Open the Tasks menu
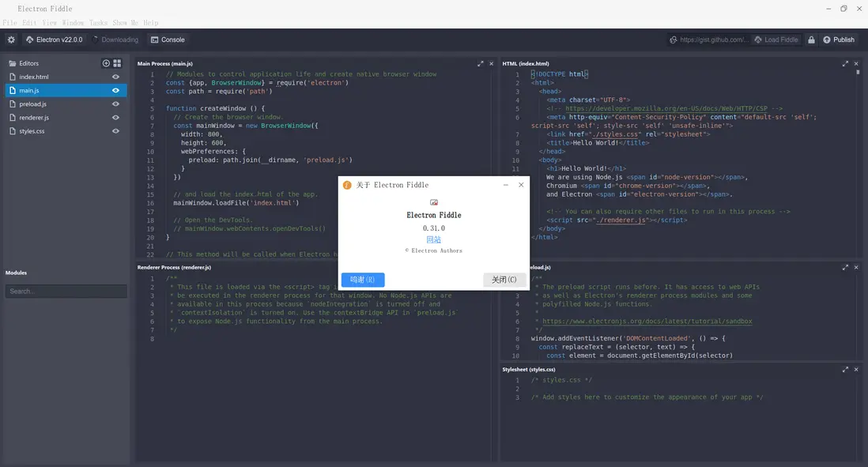868x467 pixels. [98, 23]
